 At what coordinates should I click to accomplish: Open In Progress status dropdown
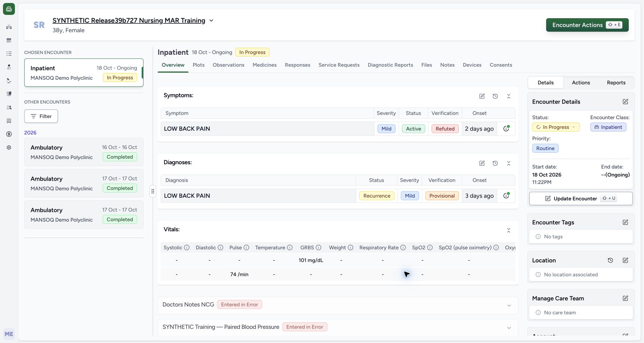[556, 127]
